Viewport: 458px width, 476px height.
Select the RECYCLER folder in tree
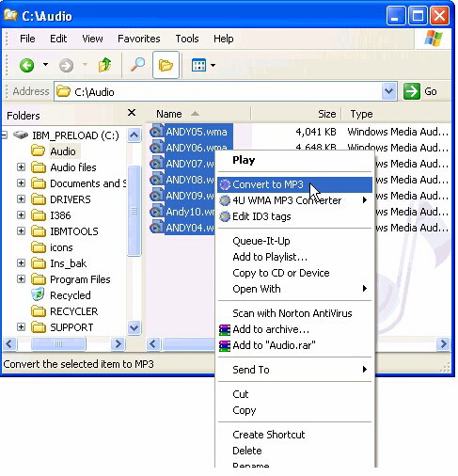(x=74, y=311)
